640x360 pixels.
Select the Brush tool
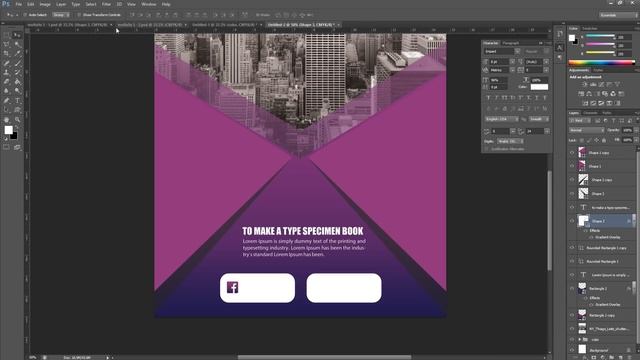17,63
